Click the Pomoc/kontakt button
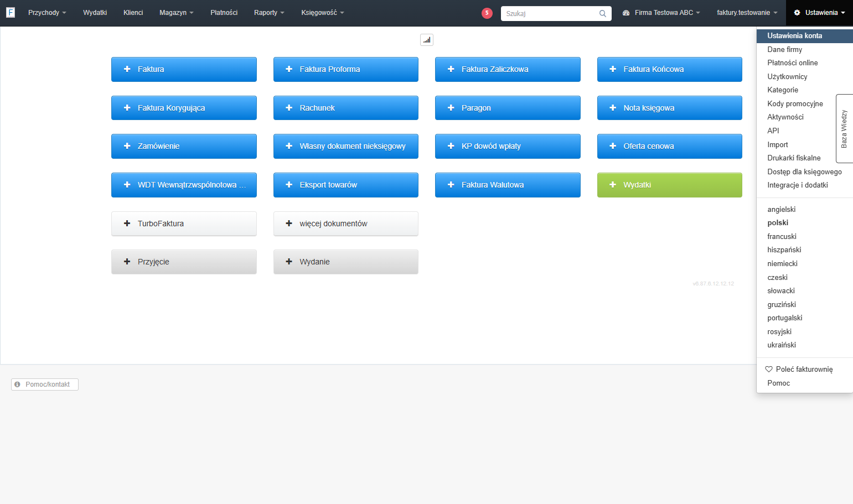Screen dimensions: 853x504 coord(45,385)
